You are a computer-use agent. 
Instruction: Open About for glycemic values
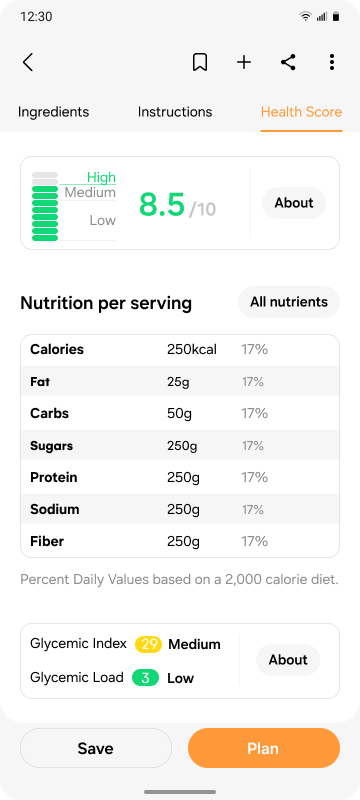point(288,660)
